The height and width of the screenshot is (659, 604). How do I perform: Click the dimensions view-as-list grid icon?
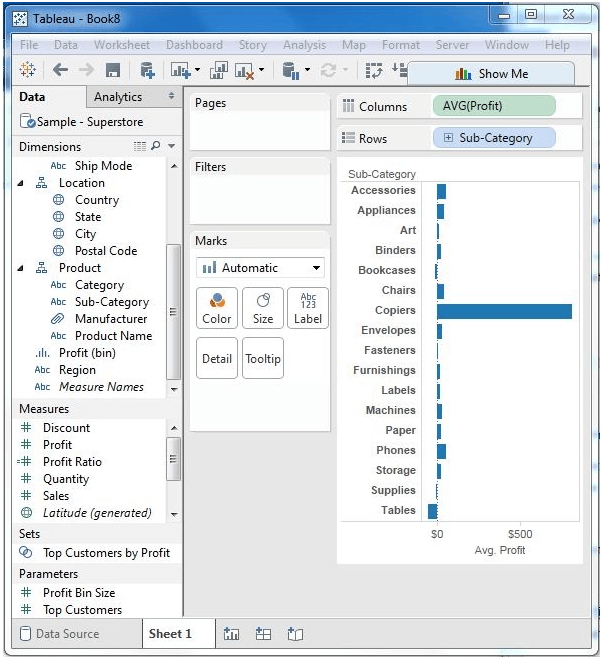[140, 146]
